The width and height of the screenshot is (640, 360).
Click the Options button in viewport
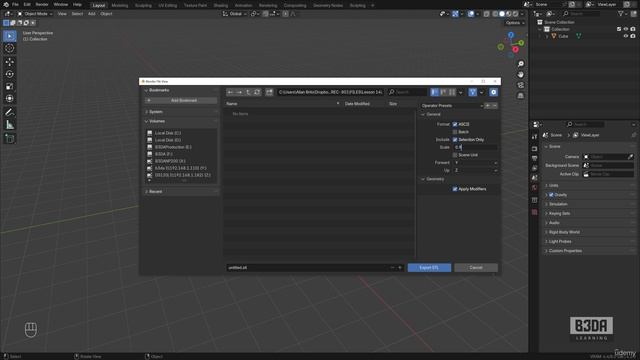pos(514,23)
